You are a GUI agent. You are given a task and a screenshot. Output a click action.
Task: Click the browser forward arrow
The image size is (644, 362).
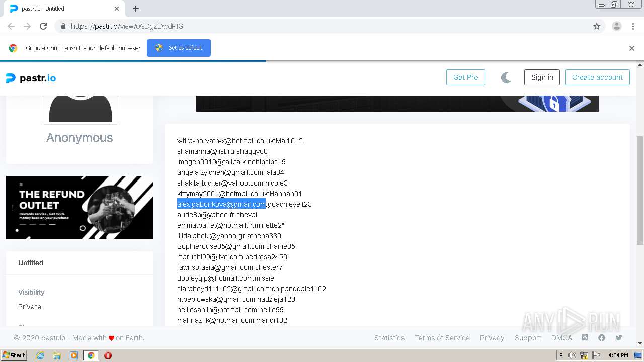pyautogui.click(x=27, y=26)
